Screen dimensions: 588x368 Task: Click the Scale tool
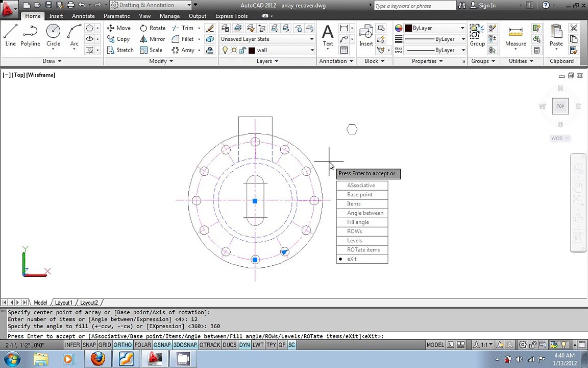[x=151, y=50]
